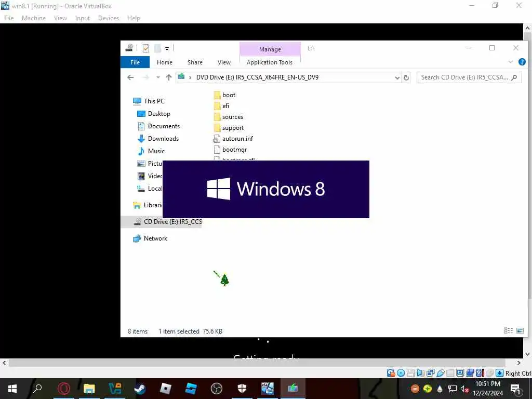
Task: Open File Explorer from host taskbar
Action: click(x=89, y=389)
